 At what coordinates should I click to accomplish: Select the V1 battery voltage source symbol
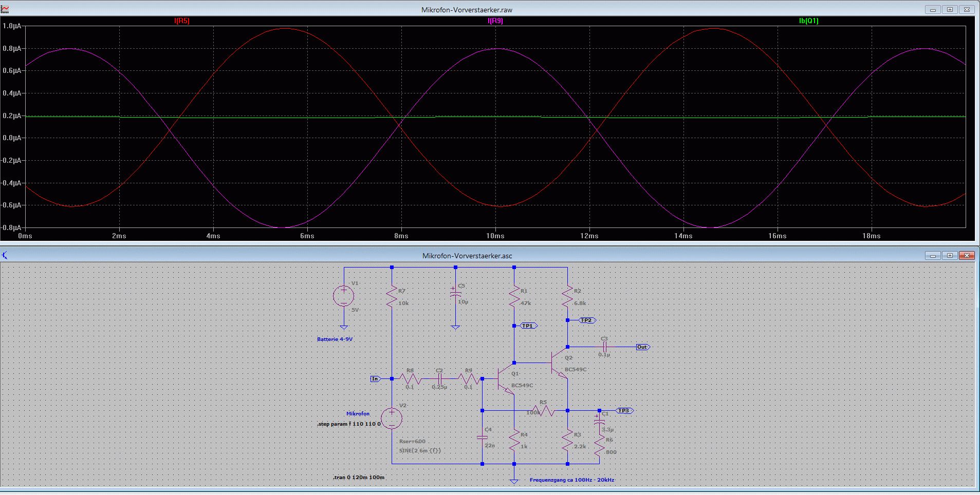click(343, 296)
